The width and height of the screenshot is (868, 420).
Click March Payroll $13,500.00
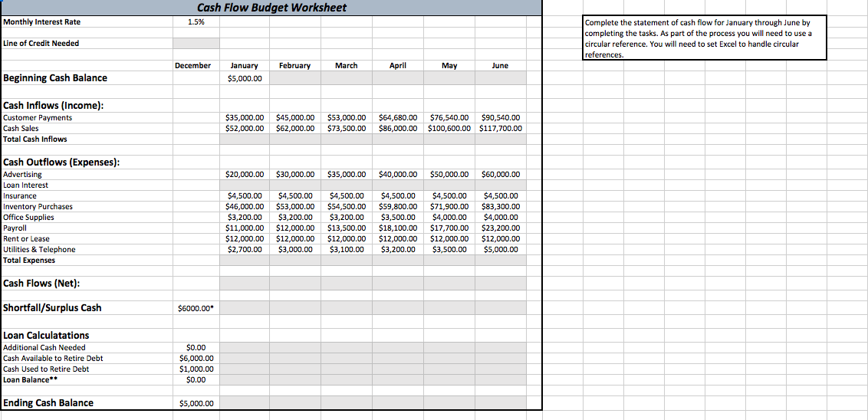tap(347, 228)
